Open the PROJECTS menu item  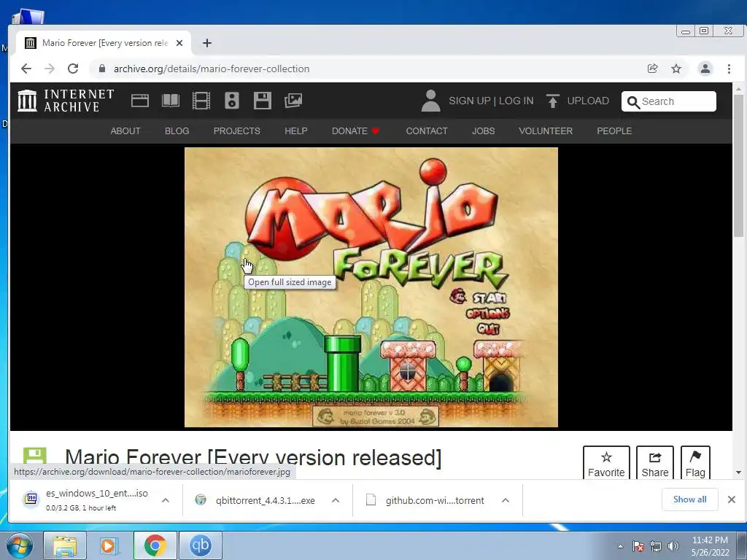pos(237,131)
